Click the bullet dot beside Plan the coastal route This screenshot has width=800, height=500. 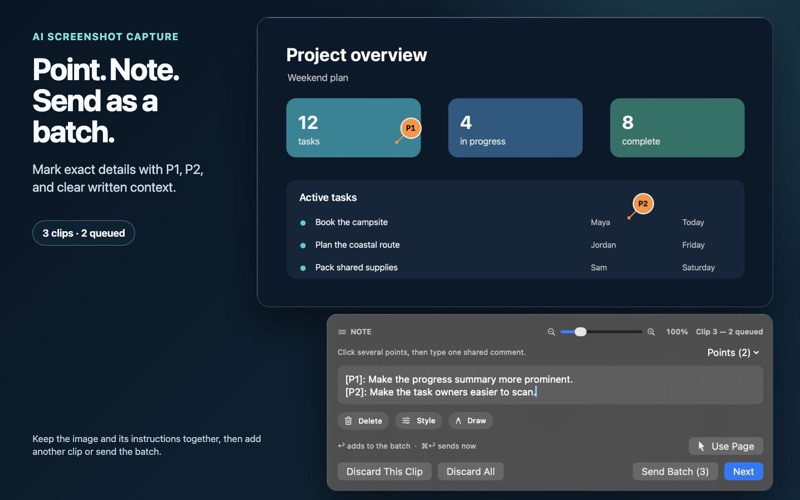click(303, 245)
